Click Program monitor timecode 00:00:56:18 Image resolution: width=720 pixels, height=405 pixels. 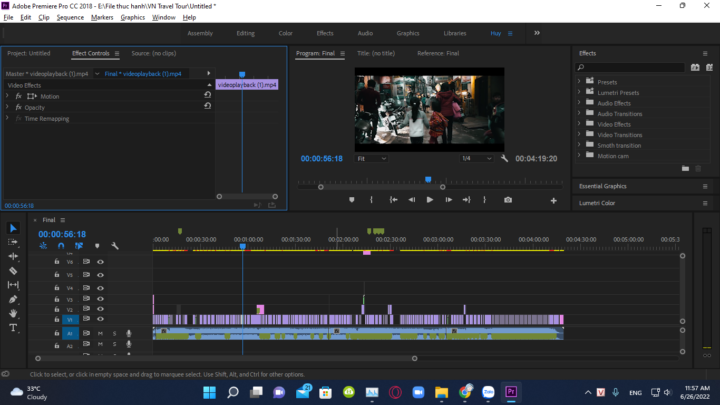[321, 158]
